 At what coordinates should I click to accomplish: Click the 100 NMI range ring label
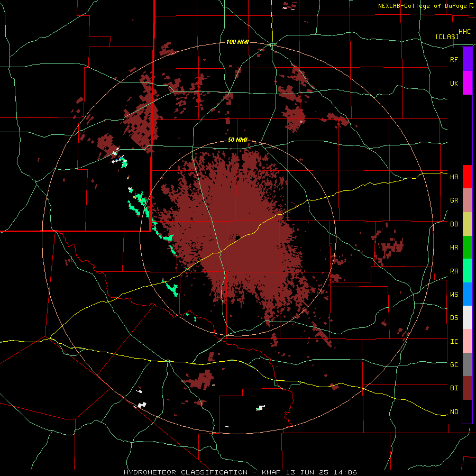[237, 42]
